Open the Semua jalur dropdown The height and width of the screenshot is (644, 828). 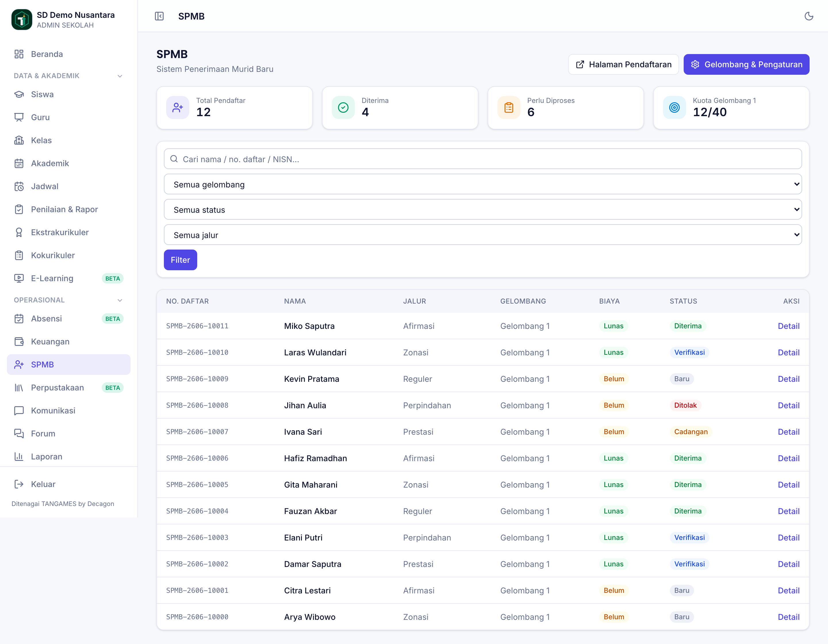tap(483, 235)
